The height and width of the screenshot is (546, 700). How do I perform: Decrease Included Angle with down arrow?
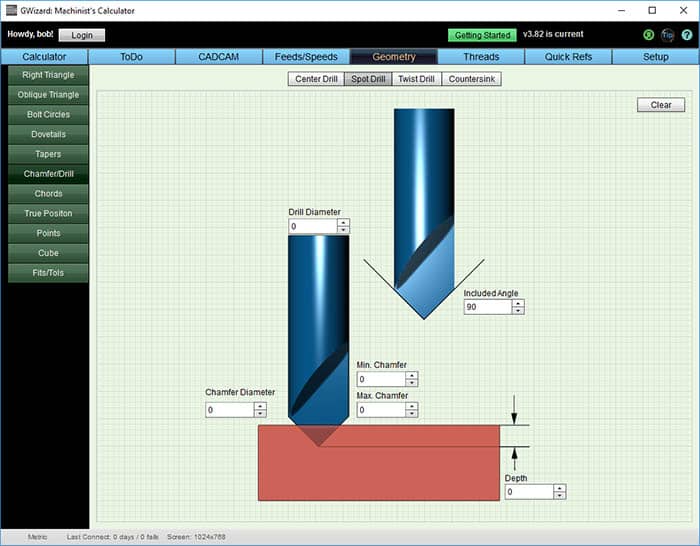coord(518,310)
